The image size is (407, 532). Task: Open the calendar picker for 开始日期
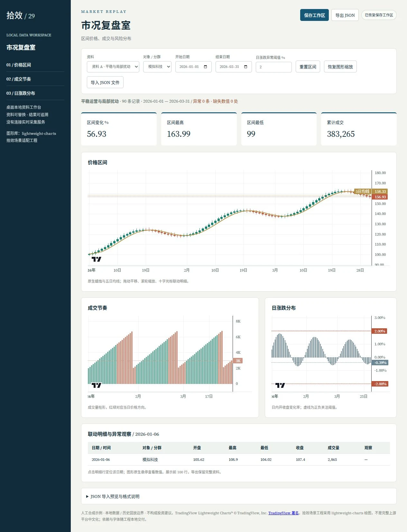(206, 67)
